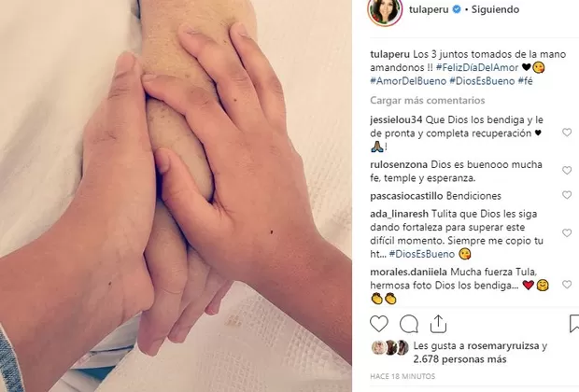View the 2.678 personas más likes list
The image size is (579, 392).
pos(459,359)
